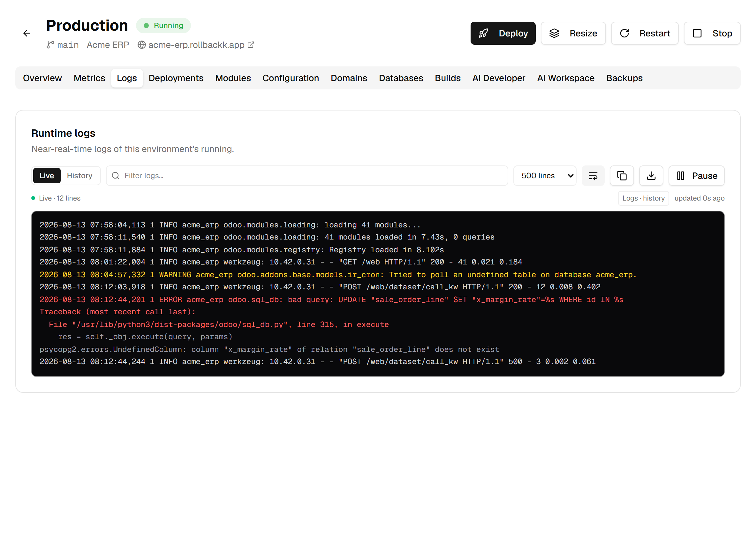Open the Logs · history link
Viewport: 756px width, 534px height.
tap(643, 198)
